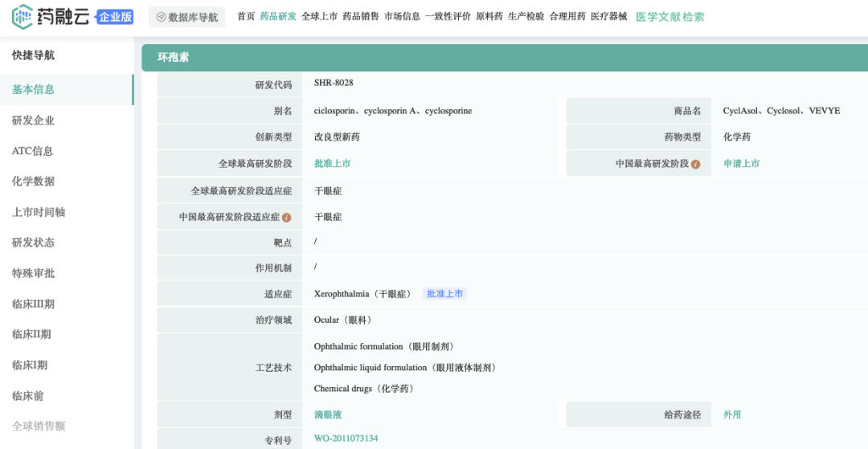Open the 数据库导航 button
This screenshot has height=449, width=868.
[186, 17]
